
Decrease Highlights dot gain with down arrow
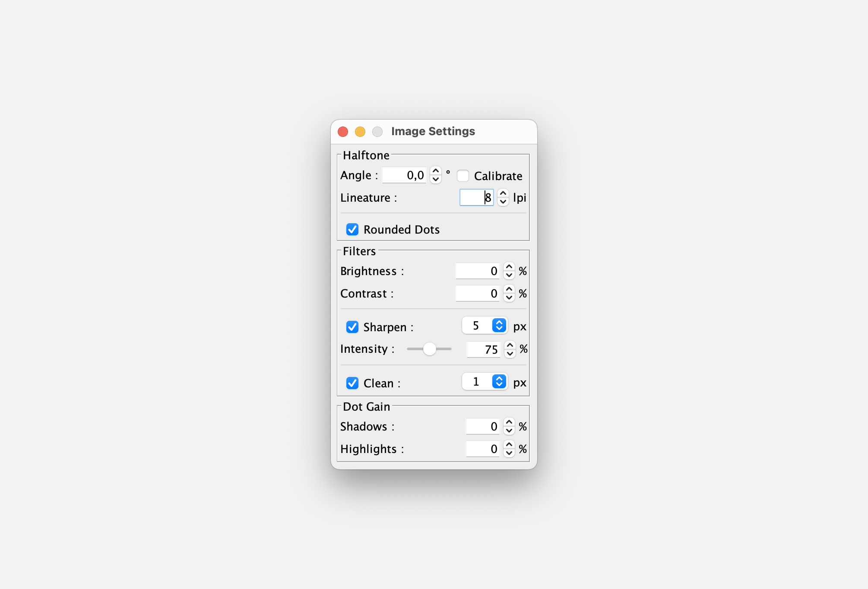(509, 453)
